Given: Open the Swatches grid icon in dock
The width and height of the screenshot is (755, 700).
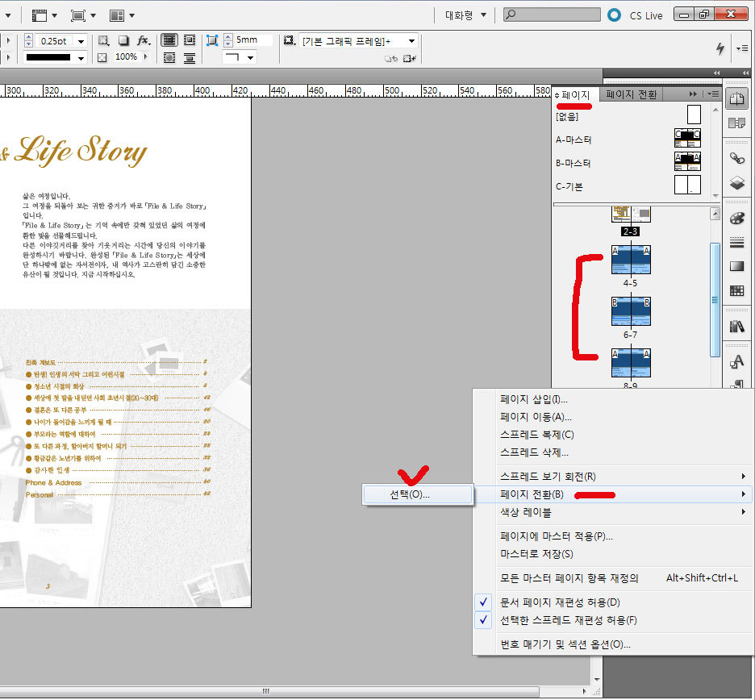Looking at the screenshot, I should coord(736,290).
